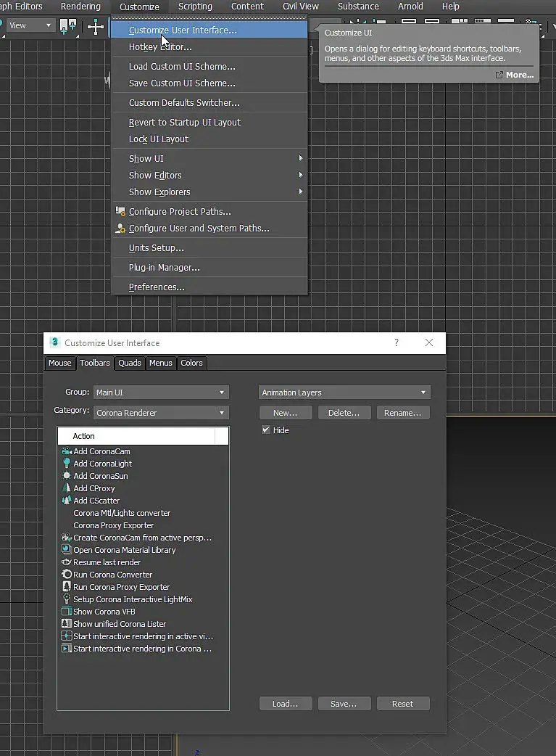
Task: Click the Run Corona Converter icon
Action: pos(67,574)
